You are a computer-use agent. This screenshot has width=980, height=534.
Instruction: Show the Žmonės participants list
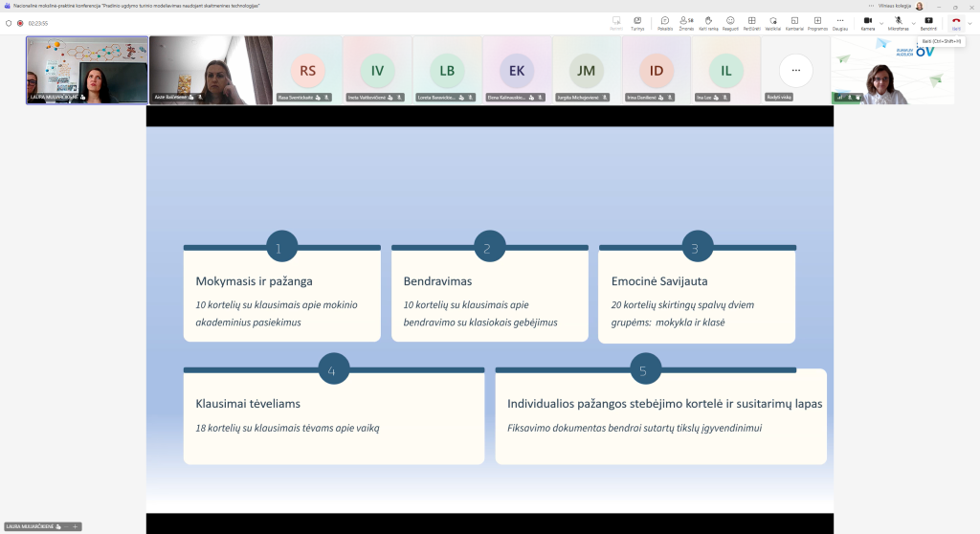pos(686,22)
